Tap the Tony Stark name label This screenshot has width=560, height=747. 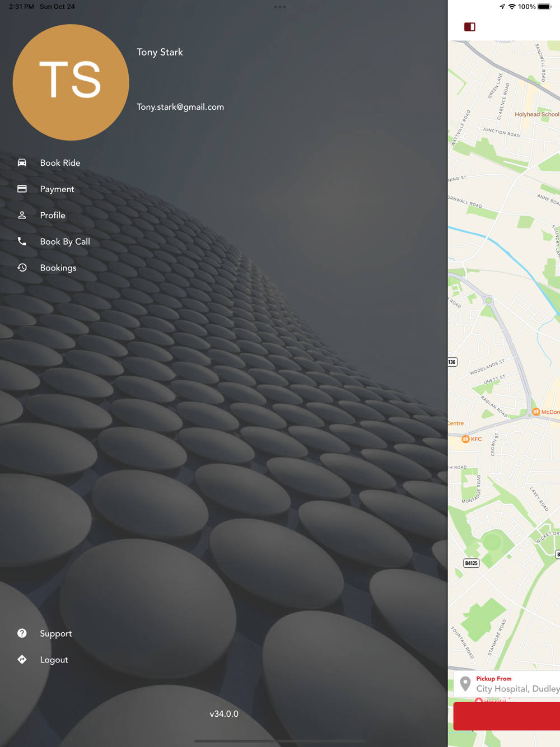tap(160, 52)
